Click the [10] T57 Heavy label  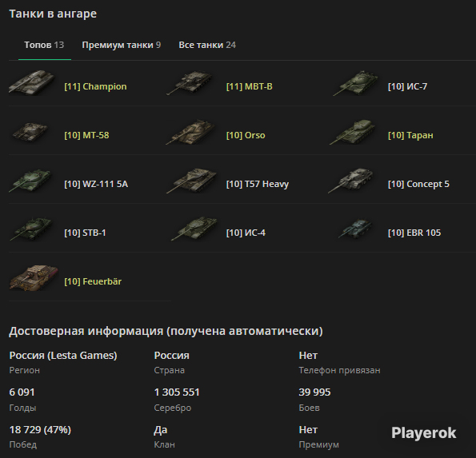[x=258, y=184]
